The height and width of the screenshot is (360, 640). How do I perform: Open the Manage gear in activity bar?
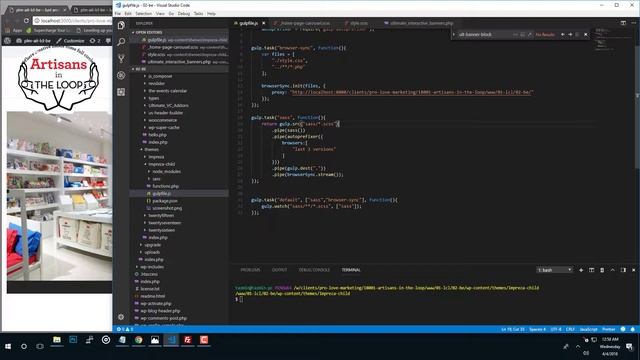121,317
